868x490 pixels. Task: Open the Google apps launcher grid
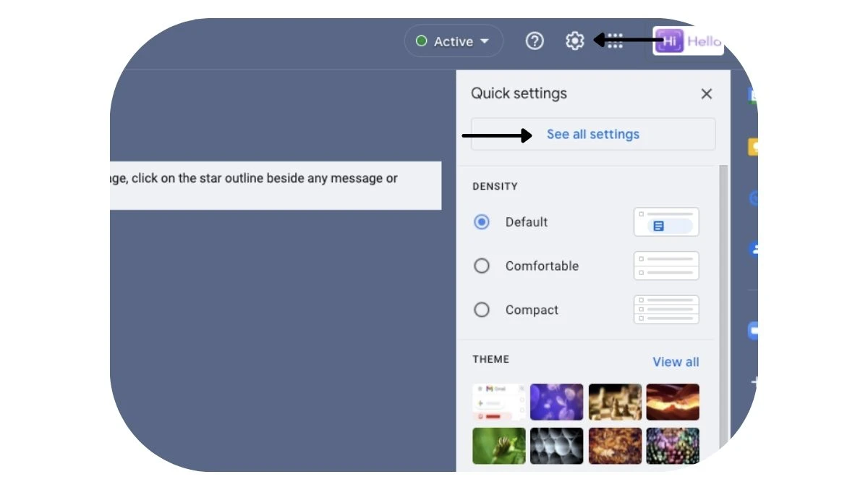614,41
